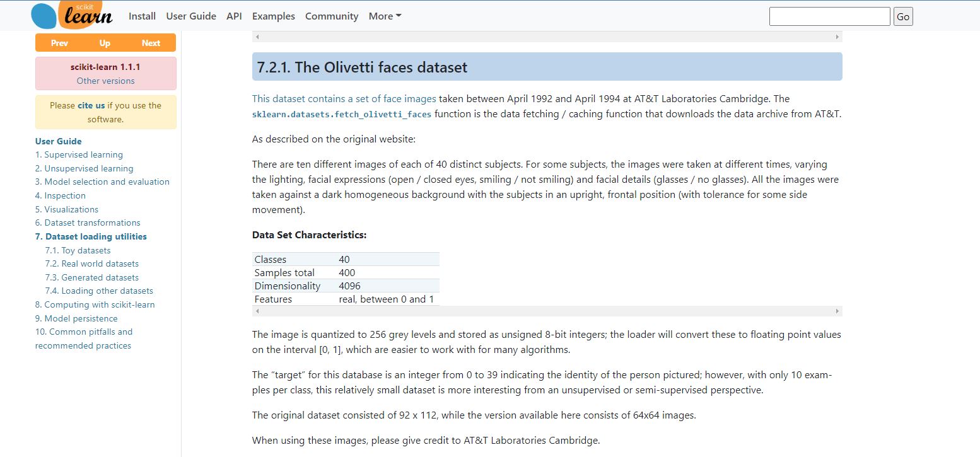Click the left scroll arrow below the characteristics table
Viewport: 980px width, 457px height.
pos(257,311)
